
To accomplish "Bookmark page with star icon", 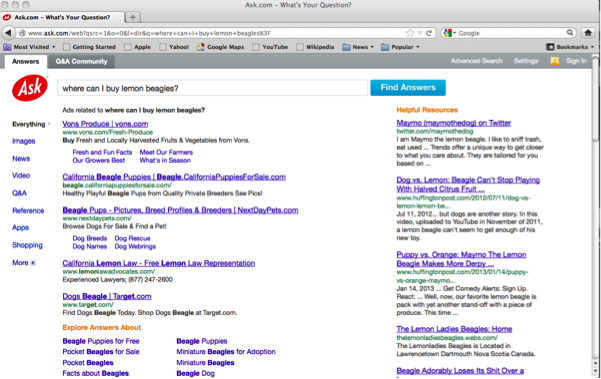I will (x=410, y=33).
